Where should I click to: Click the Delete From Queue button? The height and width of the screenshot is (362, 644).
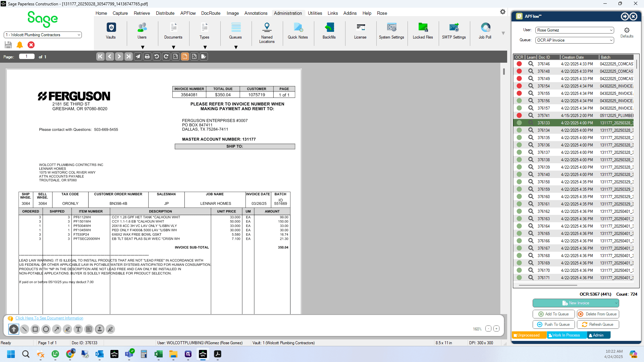click(x=598, y=314)
